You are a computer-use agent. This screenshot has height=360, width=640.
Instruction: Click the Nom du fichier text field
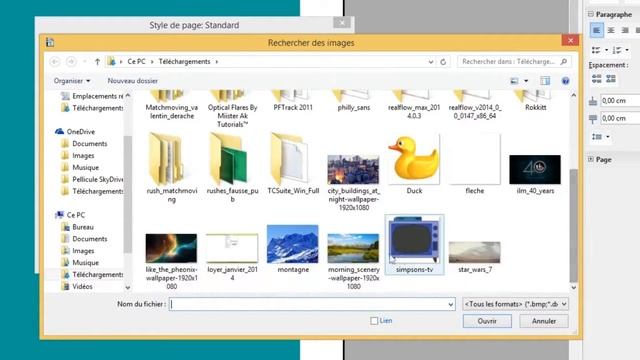308,304
